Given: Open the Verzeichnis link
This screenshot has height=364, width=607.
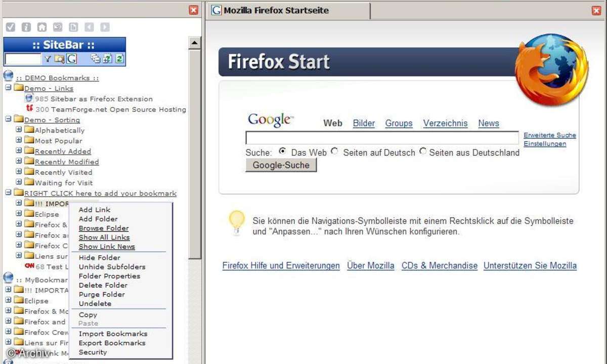Looking at the screenshot, I should (x=445, y=123).
